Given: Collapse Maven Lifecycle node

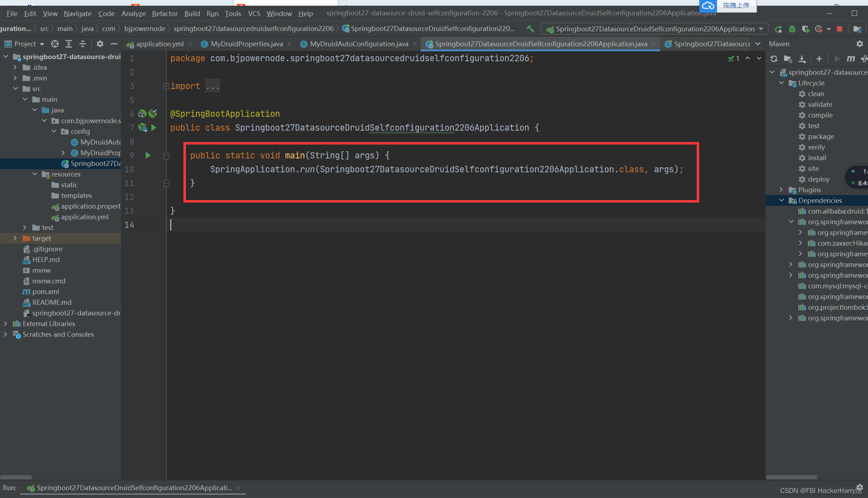Looking at the screenshot, I should coord(781,83).
